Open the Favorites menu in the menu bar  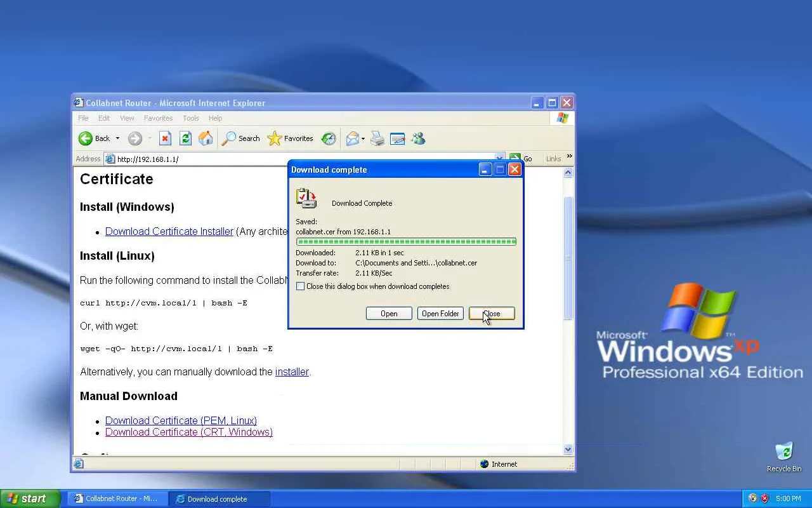pos(158,118)
